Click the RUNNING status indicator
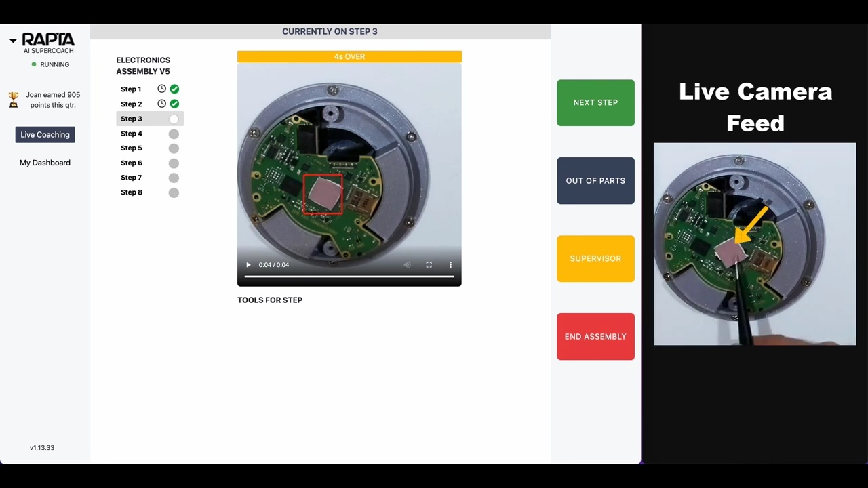 (x=50, y=64)
